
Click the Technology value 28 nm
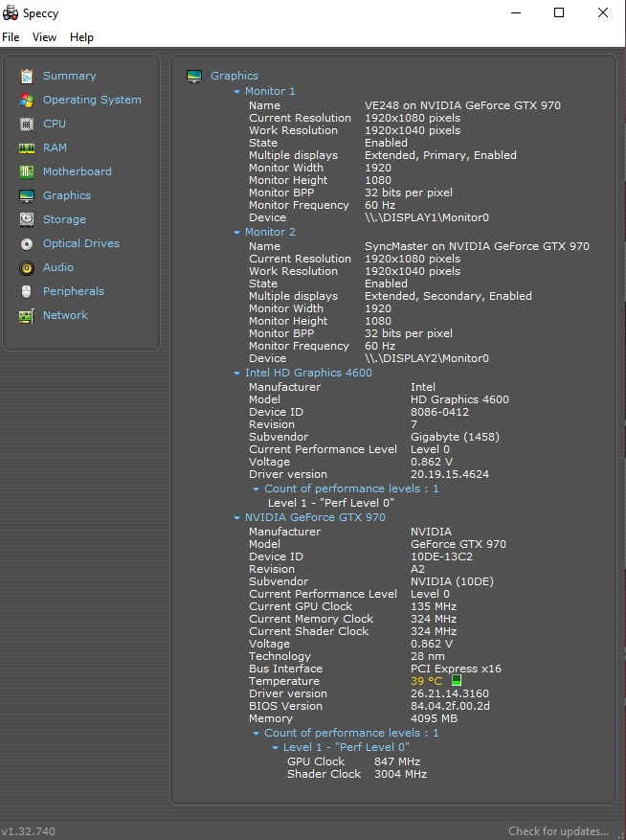[x=427, y=656]
